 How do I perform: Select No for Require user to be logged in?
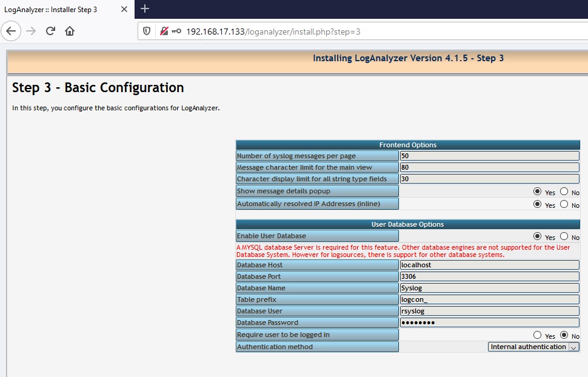coord(564,335)
